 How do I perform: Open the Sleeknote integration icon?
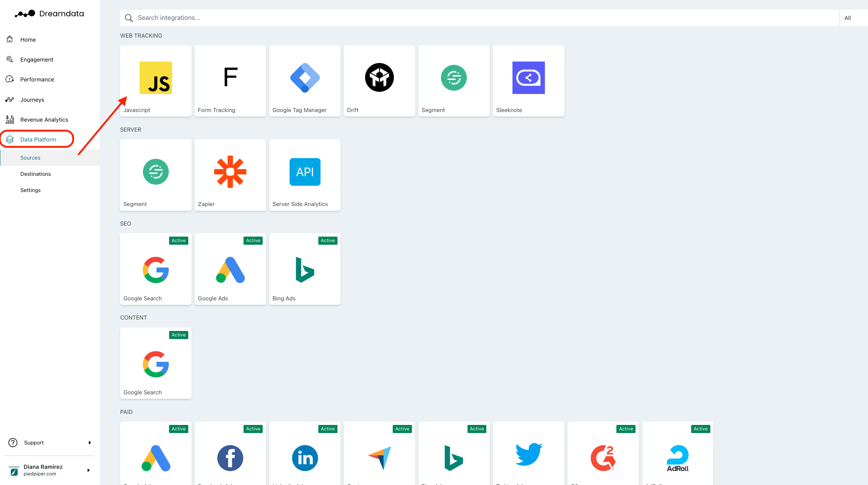click(x=528, y=78)
